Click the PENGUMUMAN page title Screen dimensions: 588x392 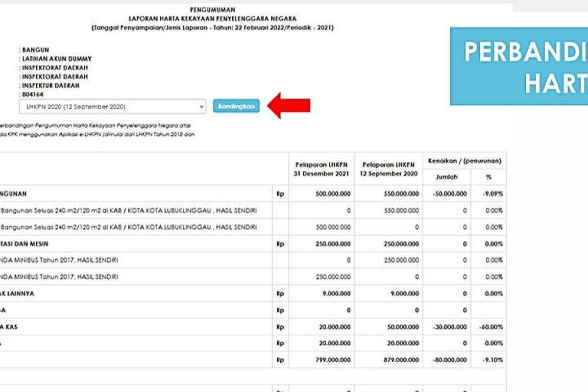[213, 9]
